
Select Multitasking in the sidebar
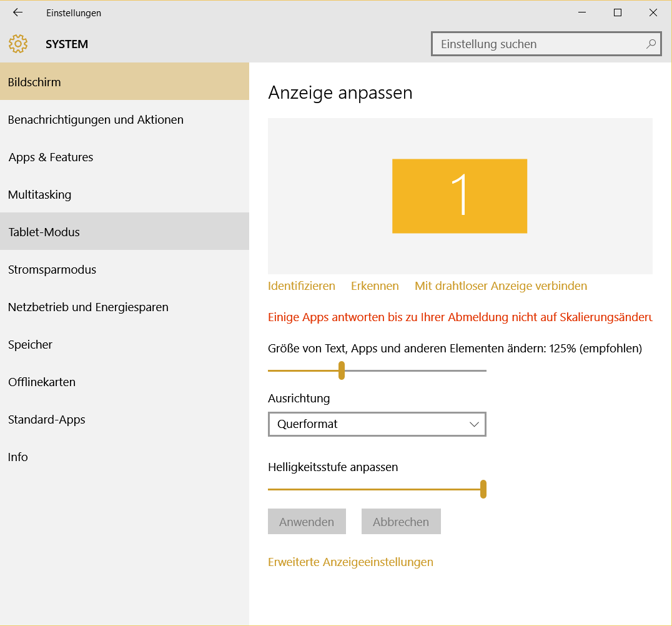(x=39, y=195)
